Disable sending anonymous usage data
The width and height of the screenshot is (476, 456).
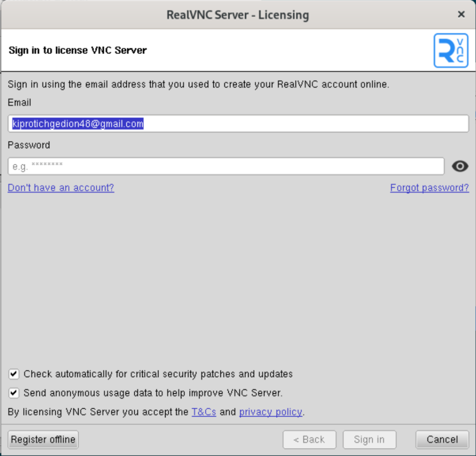[x=13, y=392]
